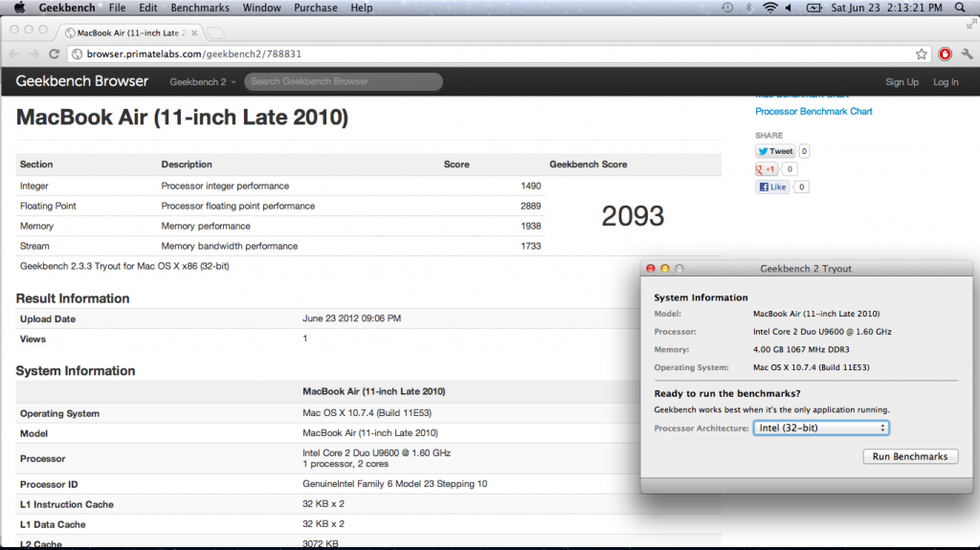
Task: Click the Geekbench Browser logo
Action: tap(82, 81)
